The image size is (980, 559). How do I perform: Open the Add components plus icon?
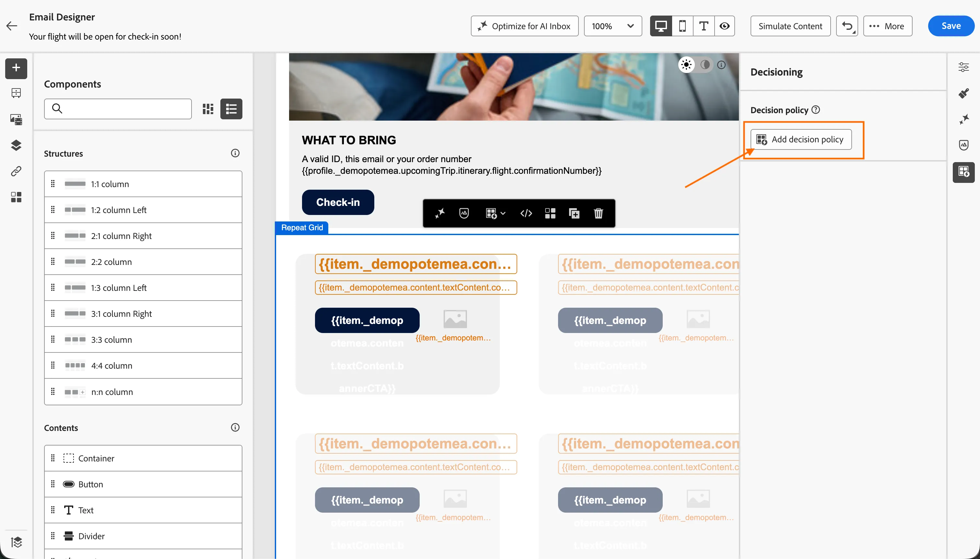click(16, 68)
